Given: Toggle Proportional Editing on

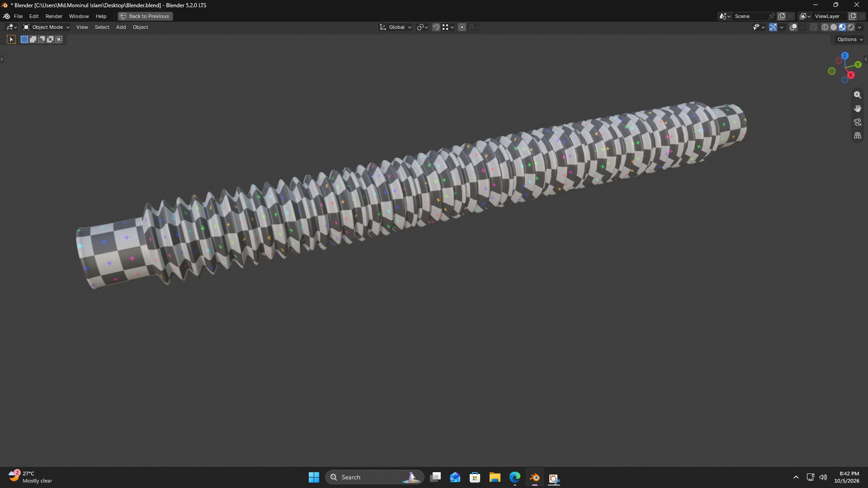Looking at the screenshot, I should pos(462,28).
